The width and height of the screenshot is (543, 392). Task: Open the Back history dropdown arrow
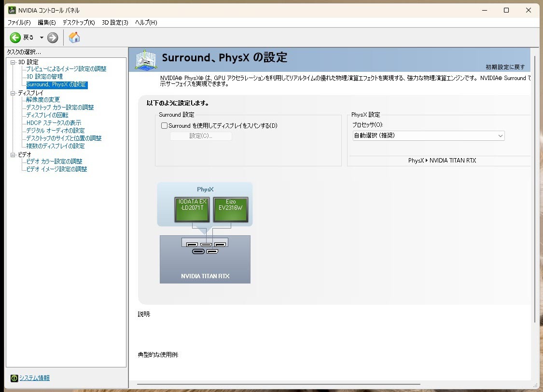tap(42, 37)
